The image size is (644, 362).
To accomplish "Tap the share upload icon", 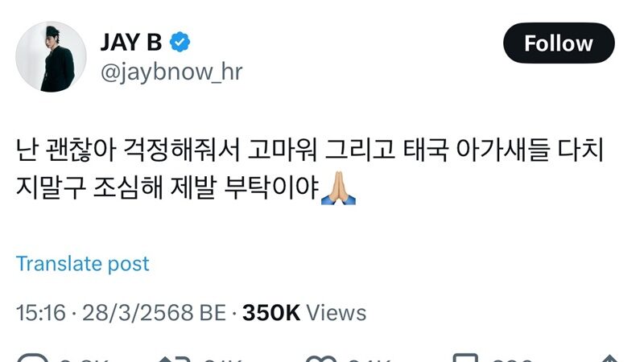I will point(609,358).
